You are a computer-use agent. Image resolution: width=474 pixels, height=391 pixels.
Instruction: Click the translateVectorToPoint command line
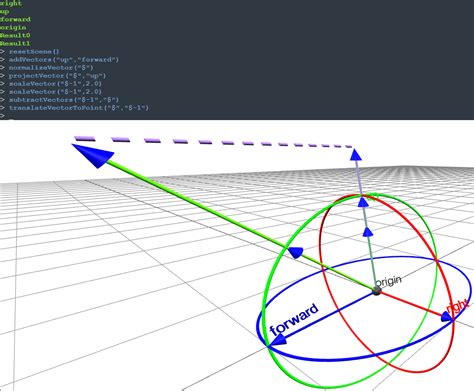79,108
